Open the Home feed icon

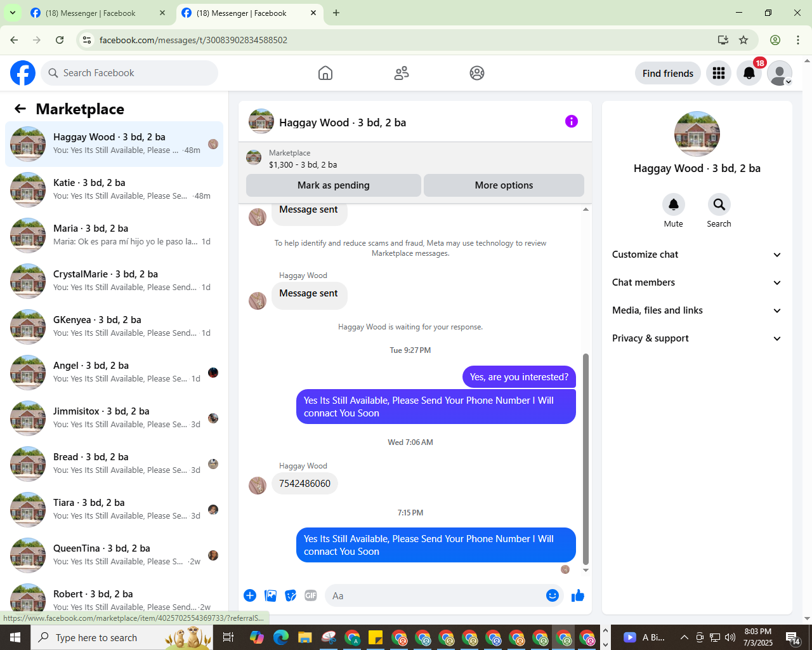325,73
